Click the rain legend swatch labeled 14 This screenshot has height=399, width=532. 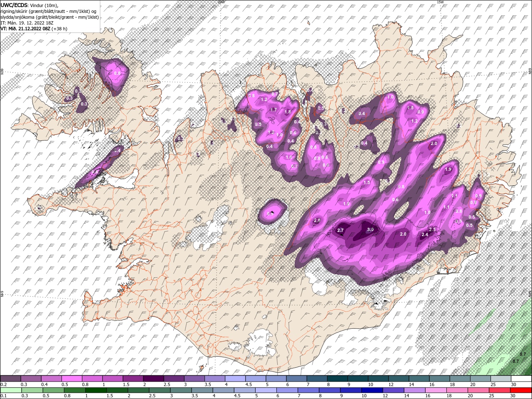[x=414, y=390]
